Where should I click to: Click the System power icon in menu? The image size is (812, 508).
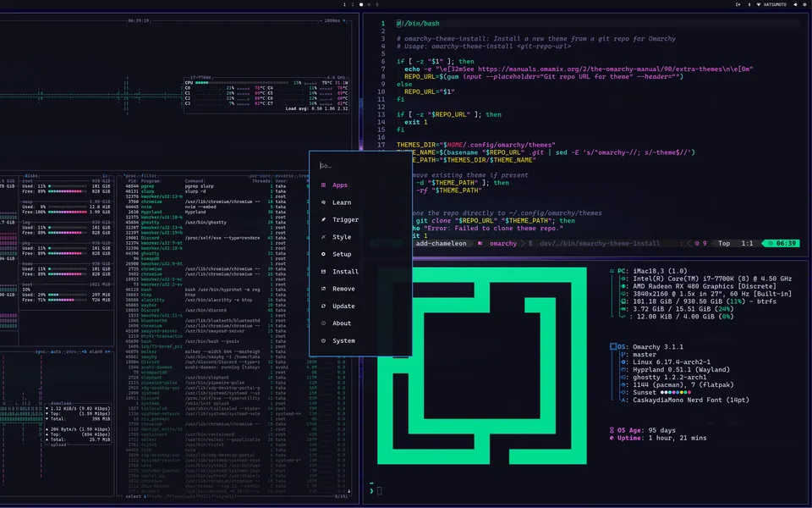tap(324, 340)
